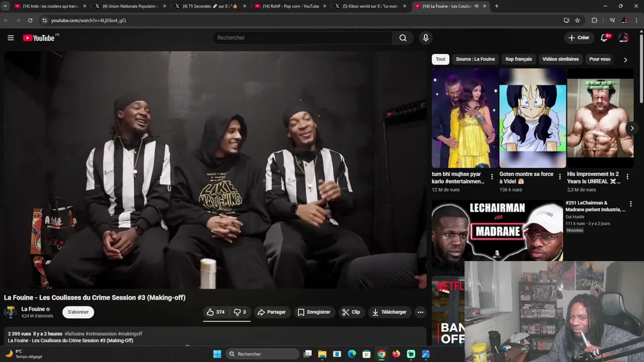Open La Fouine channel name link
This screenshot has width=644, height=362.
pyautogui.click(x=33, y=309)
